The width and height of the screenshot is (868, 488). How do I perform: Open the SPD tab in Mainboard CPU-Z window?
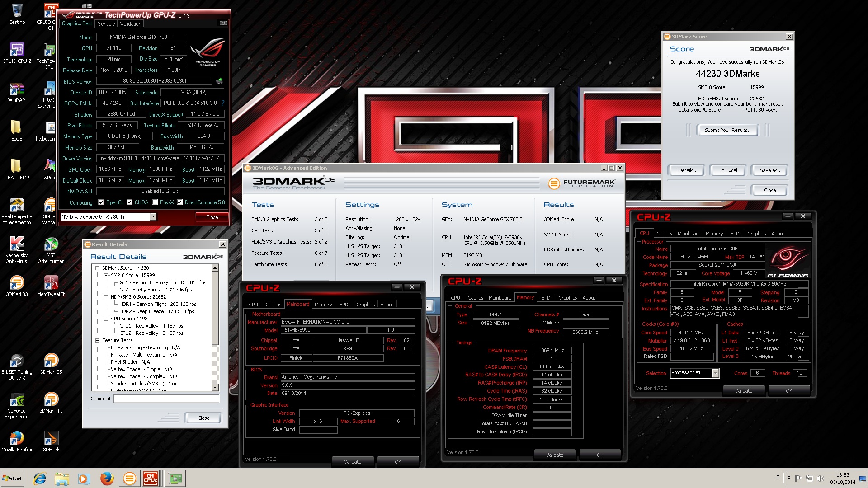tap(344, 305)
